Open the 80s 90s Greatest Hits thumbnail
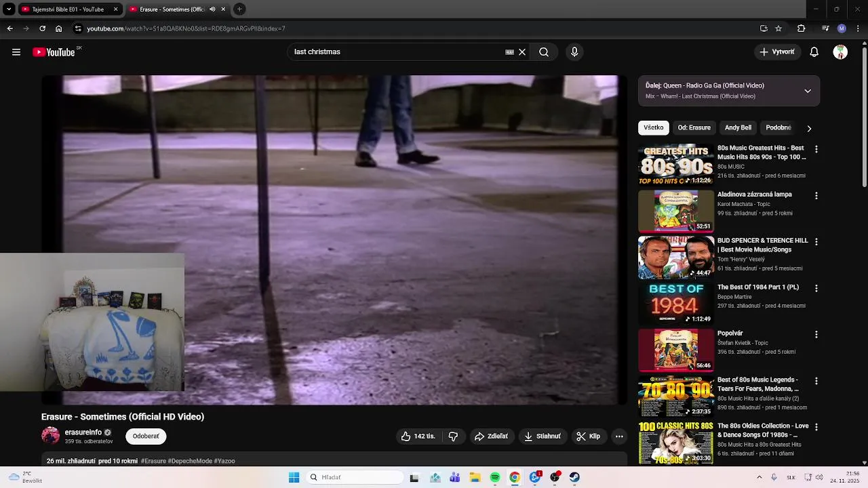 (676, 164)
